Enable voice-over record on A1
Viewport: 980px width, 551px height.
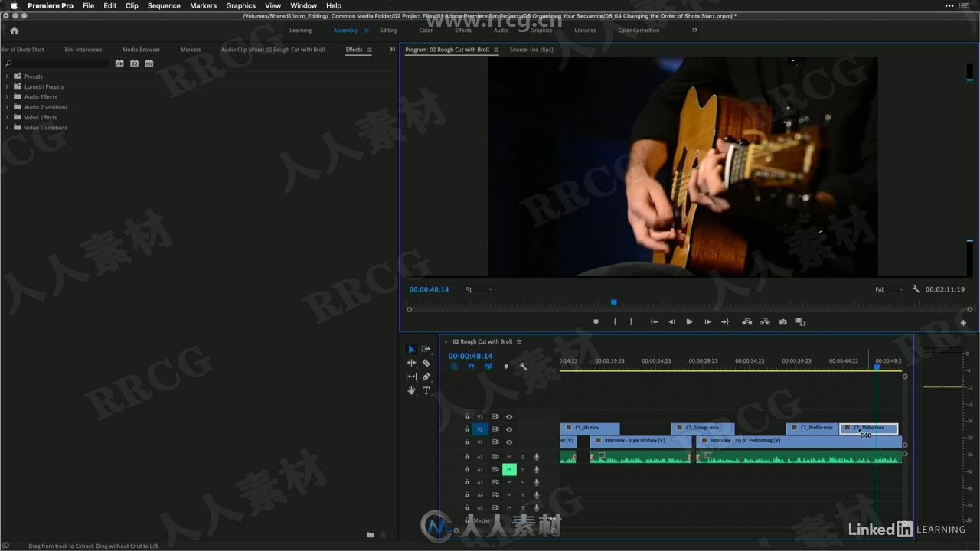(x=537, y=457)
